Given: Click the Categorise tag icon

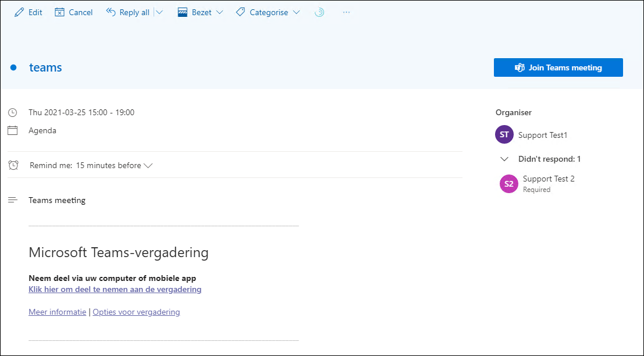Looking at the screenshot, I should click(240, 12).
